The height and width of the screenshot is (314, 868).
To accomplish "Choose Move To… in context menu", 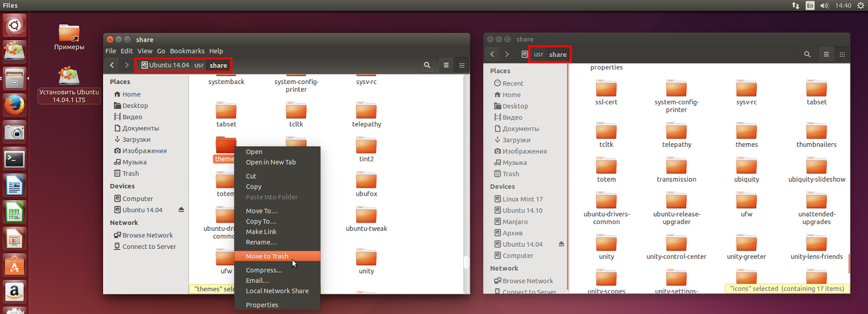I will click(x=277, y=211).
